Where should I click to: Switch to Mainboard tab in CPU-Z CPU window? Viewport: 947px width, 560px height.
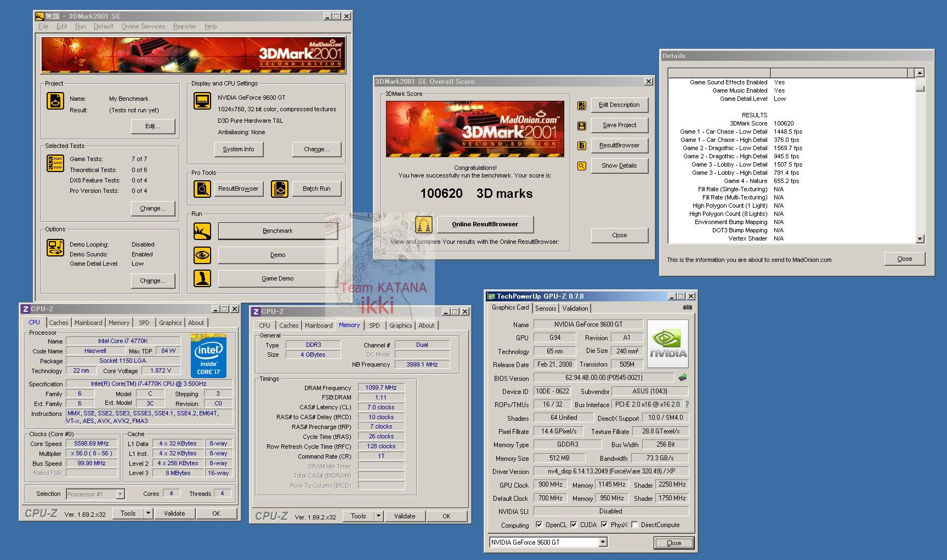point(88,323)
